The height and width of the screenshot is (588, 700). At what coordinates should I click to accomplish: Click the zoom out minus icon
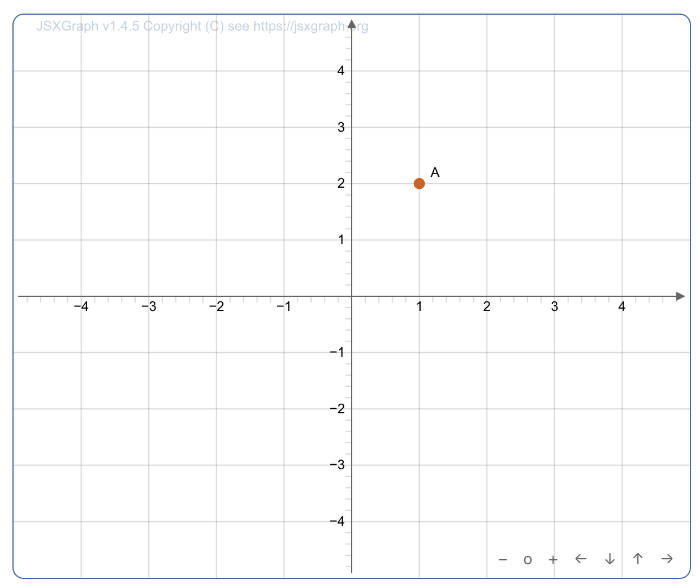(502, 559)
